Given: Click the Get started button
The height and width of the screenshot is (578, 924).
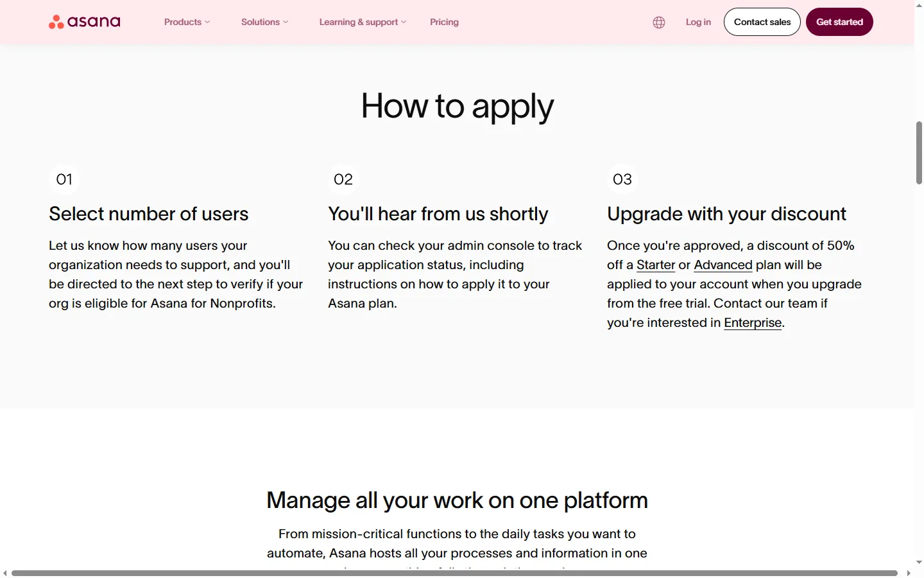Looking at the screenshot, I should pos(839,22).
